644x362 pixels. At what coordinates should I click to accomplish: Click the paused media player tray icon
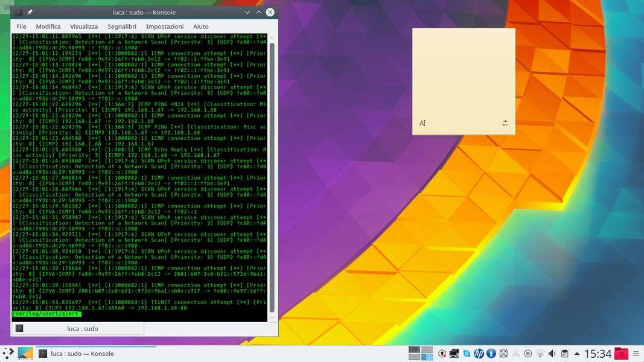(528, 354)
